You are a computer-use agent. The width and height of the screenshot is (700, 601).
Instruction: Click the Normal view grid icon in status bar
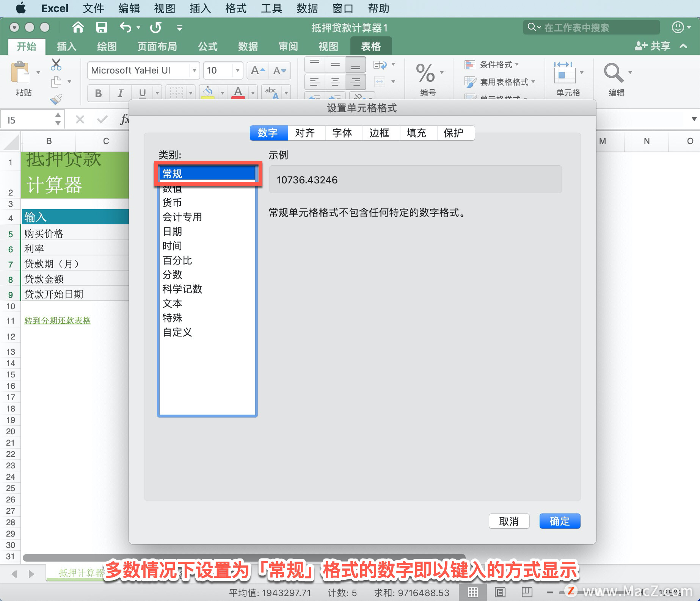473,592
